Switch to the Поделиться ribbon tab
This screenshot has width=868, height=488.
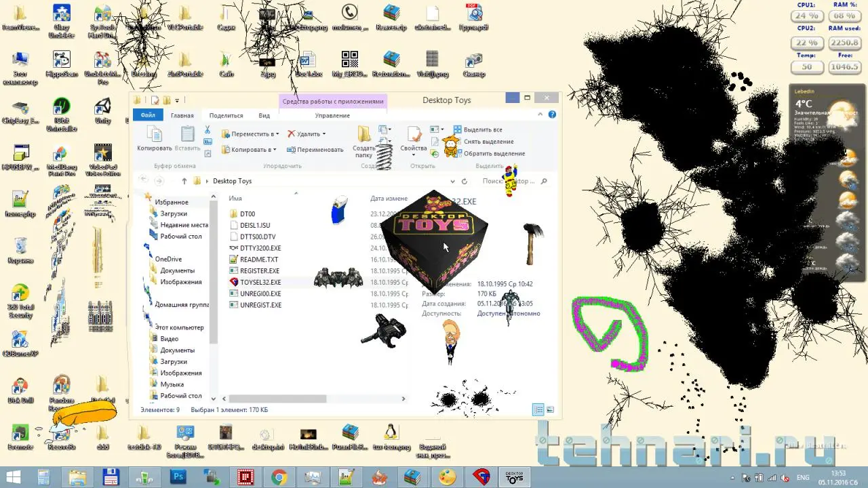[x=226, y=116]
